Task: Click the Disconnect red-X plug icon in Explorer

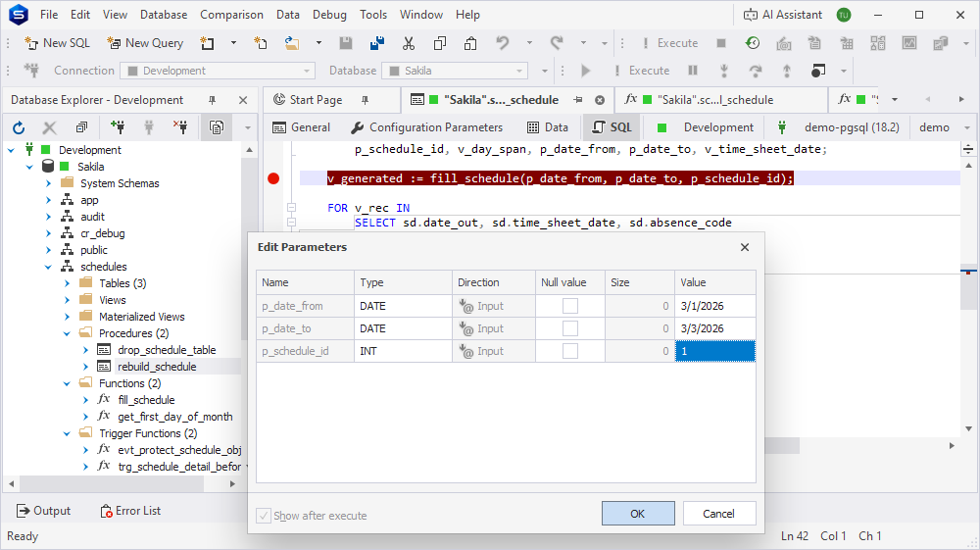Action: [180, 127]
